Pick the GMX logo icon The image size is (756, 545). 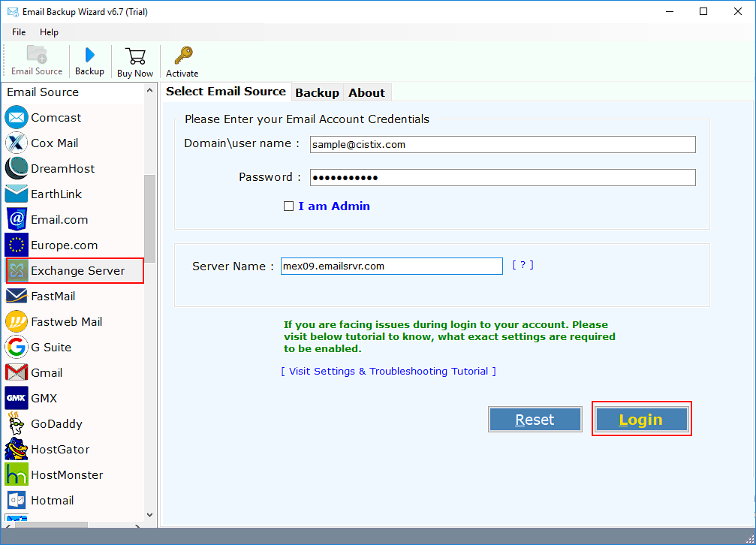click(x=17, y=399)
